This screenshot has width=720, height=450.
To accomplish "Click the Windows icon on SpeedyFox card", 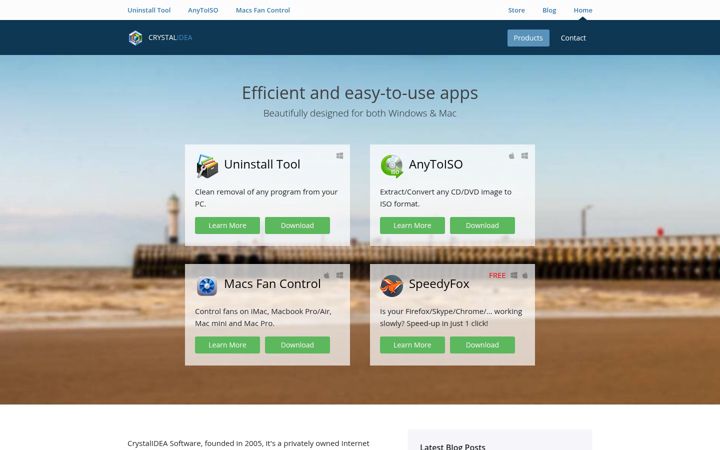I will 514,275.
